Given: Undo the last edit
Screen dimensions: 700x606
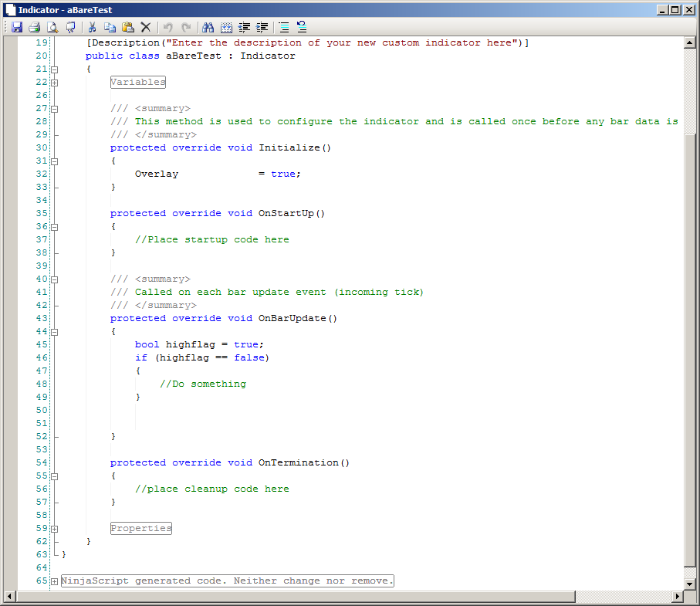Looking at the screenshot, I should click(x=167, y=27).
